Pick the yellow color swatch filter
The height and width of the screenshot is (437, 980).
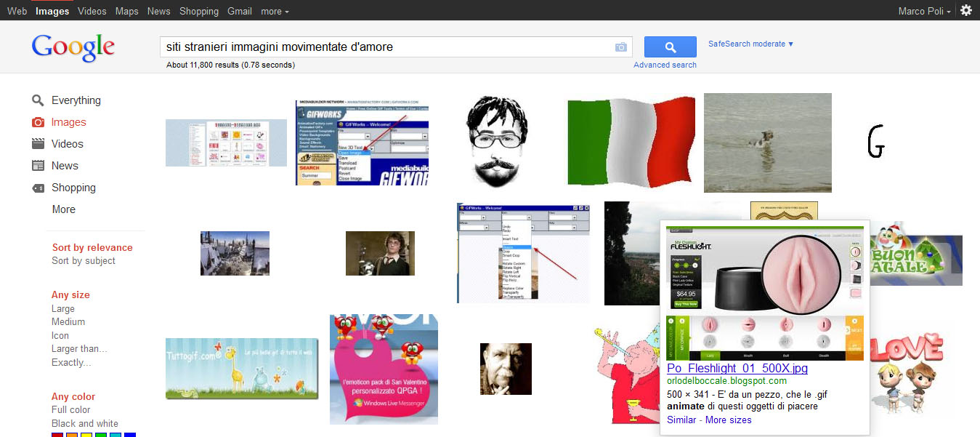coord(86,435)
